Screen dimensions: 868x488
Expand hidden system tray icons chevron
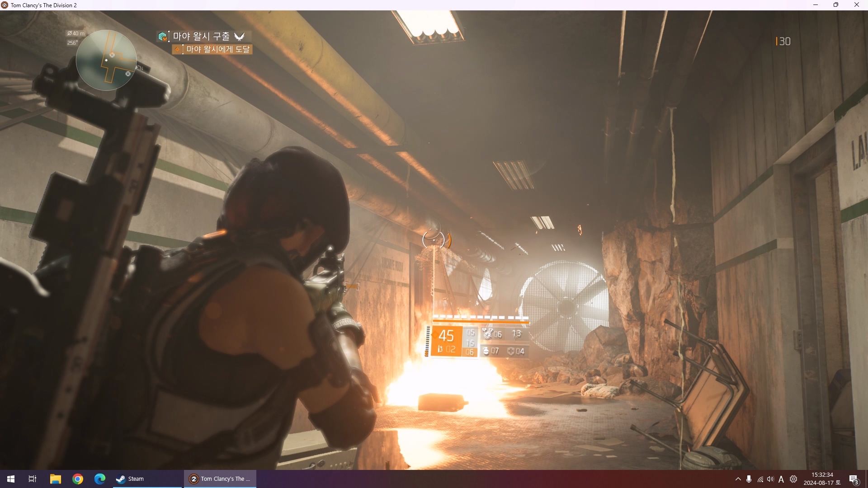738,479
